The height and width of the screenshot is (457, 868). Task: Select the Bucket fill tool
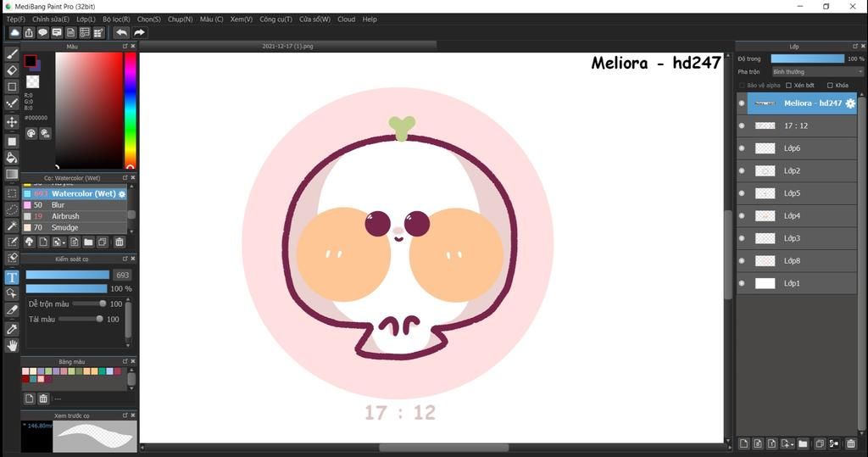click(12, 158)
